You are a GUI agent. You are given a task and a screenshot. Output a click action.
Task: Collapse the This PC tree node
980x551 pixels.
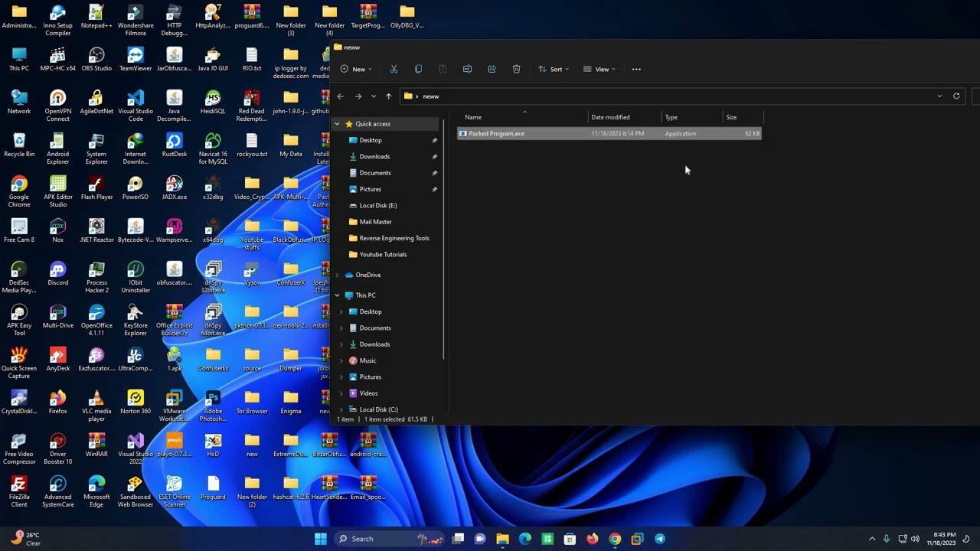coord(337,295)
